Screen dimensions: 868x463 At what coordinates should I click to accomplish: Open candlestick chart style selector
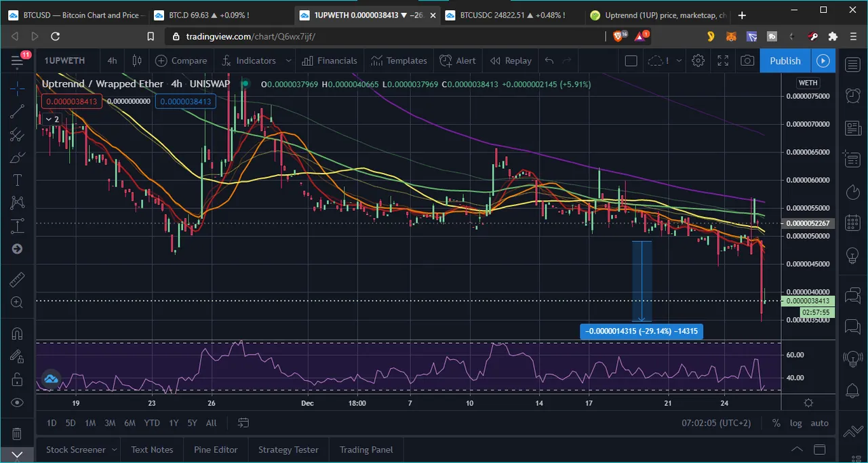[136, 61]
